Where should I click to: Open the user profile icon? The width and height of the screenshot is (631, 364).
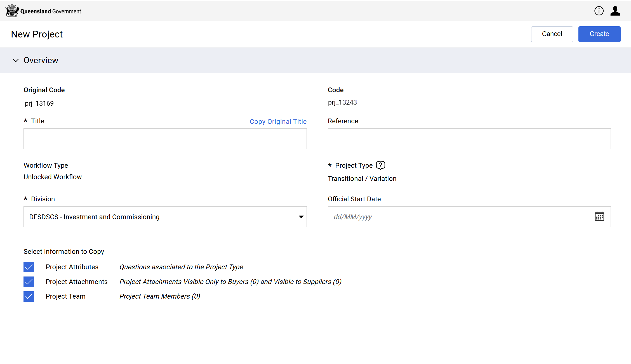coord(615,11)
